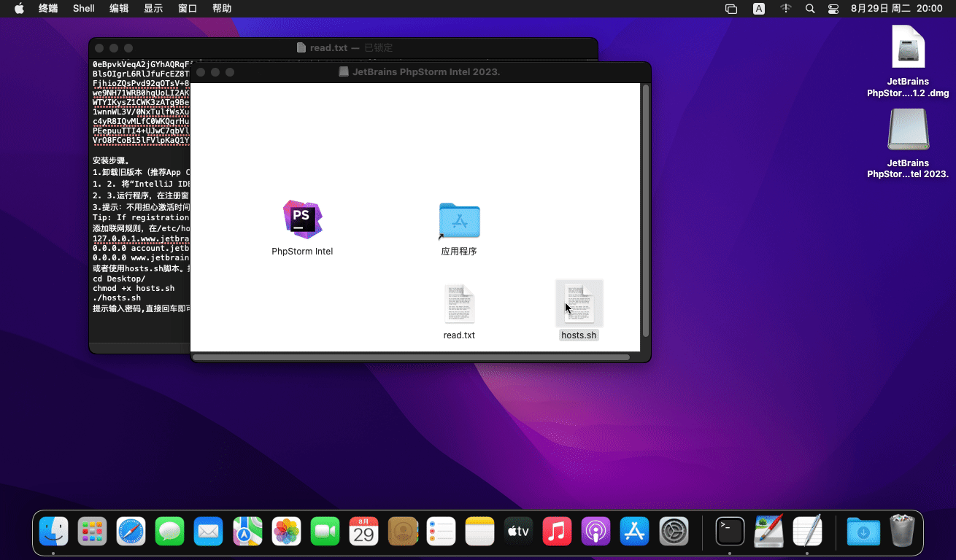Open the Apple menu
The height and width of the screenshot is (560, 956).
19,9
